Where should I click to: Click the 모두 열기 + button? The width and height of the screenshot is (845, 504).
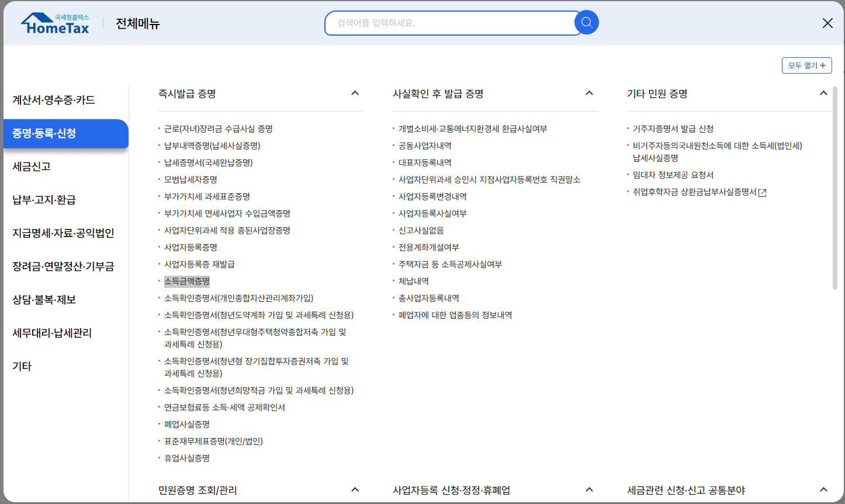point(806,65)
